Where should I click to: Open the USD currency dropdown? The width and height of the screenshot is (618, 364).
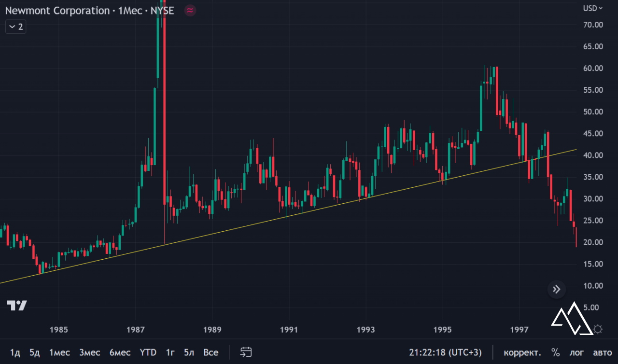click(x=593, y=8)
